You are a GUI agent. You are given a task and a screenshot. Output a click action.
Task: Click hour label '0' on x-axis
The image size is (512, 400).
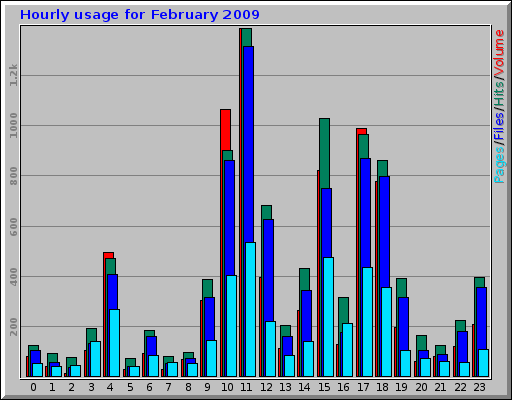(x=33, y=387)
